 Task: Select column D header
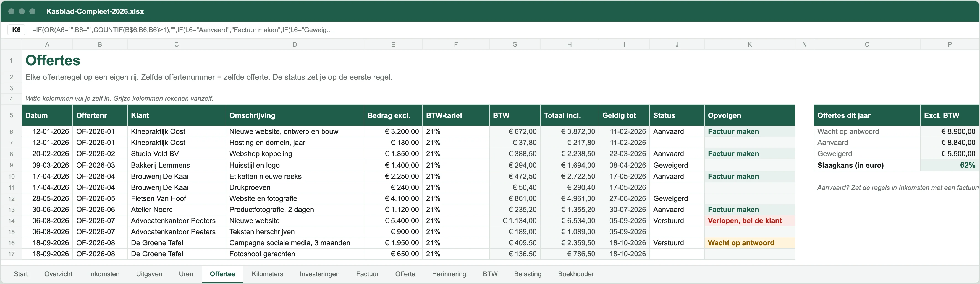tap(295, 44)
